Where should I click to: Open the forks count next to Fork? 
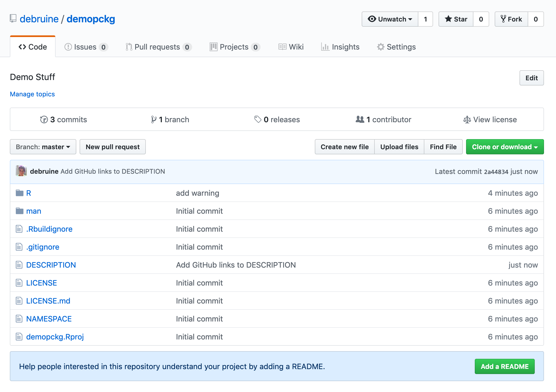click(536, 19)
